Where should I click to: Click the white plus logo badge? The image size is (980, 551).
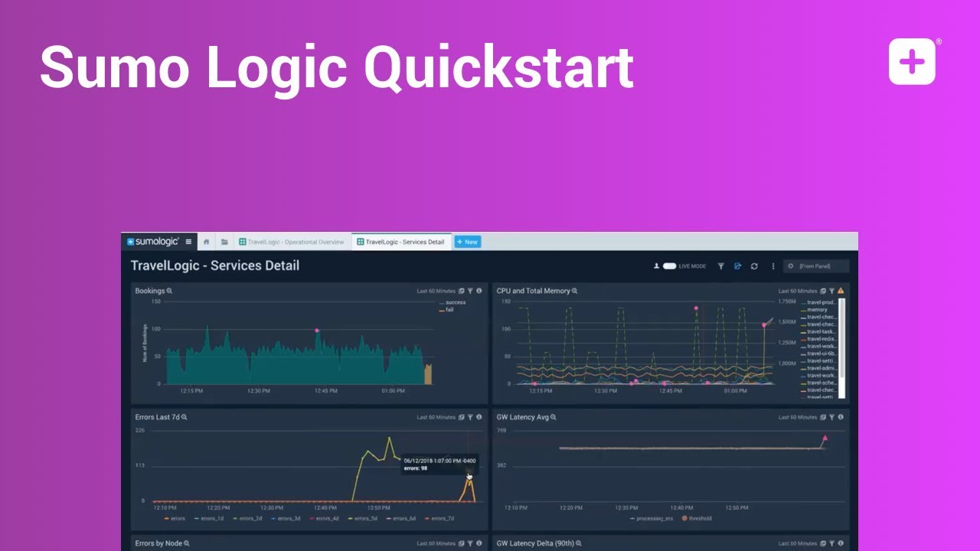(912, 61)
